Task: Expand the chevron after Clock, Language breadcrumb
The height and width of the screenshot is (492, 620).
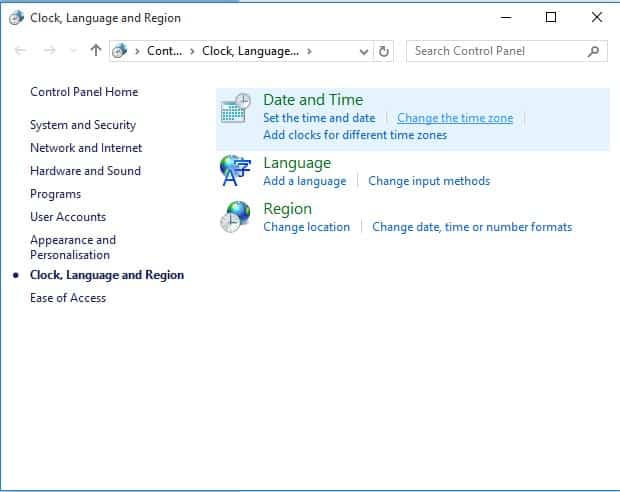Action: [309, 51]
